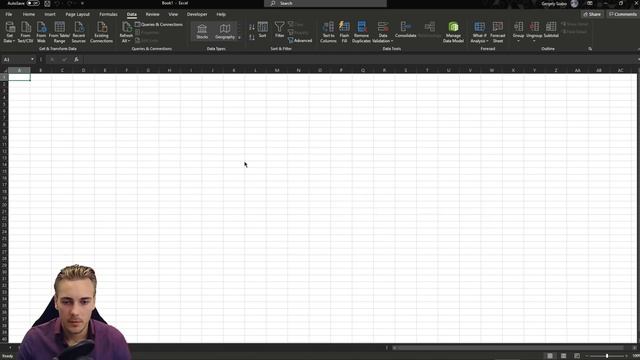This screenshot has height=360, width=640.
Task: Sort Z to A descending
Action: (x=251, y=37)
